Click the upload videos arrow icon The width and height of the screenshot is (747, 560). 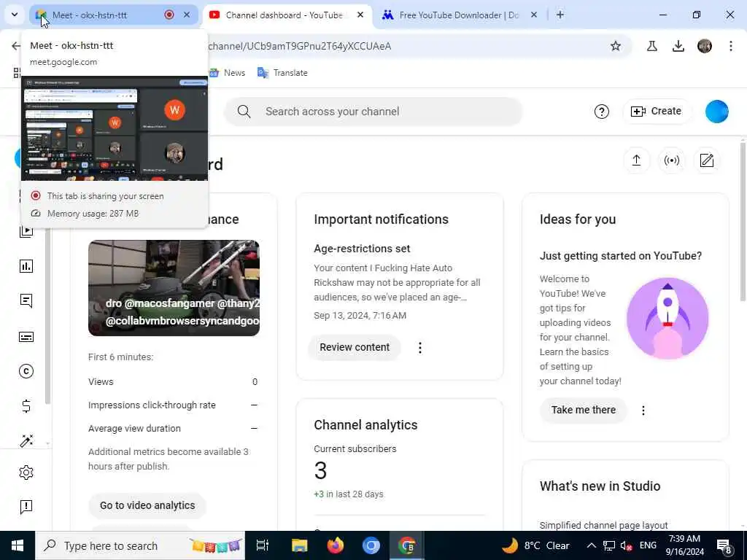tap(636, 160)
